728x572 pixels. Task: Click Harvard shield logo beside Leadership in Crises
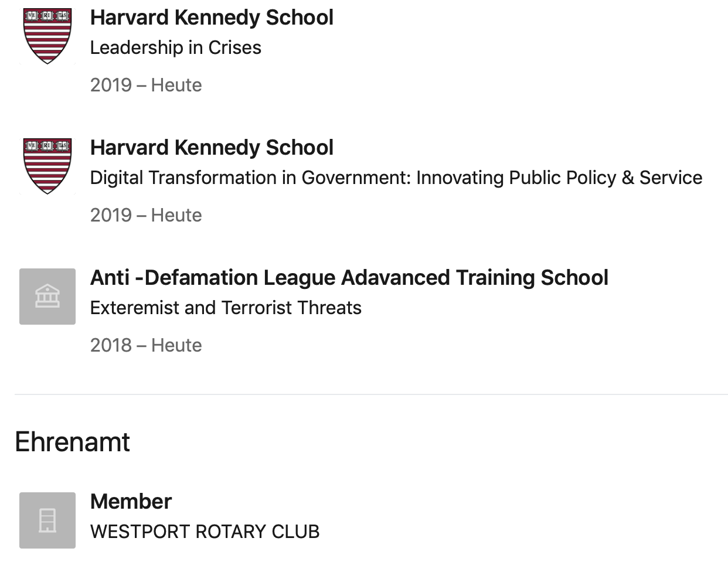47,36
